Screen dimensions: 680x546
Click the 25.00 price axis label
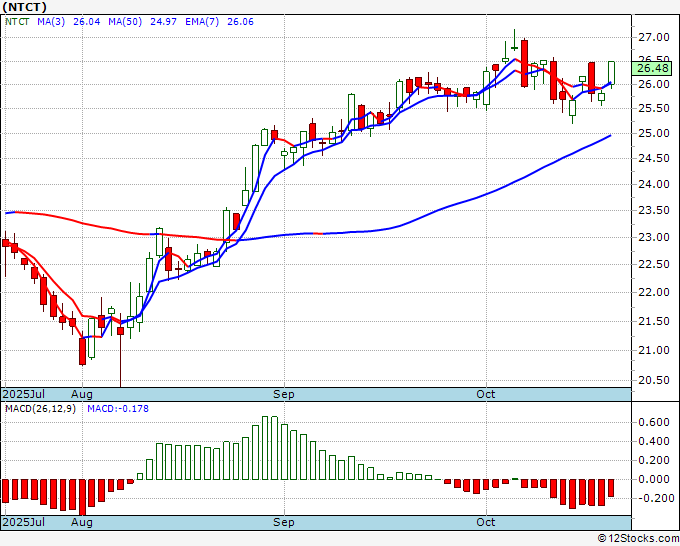pos(654,133)
